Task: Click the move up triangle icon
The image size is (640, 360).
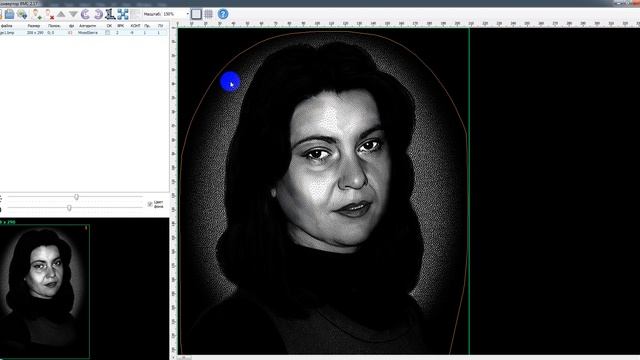Action: 61,14
